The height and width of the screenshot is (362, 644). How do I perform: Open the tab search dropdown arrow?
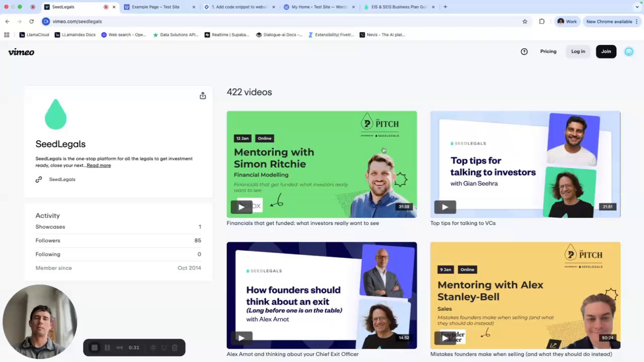coord(637,7)
